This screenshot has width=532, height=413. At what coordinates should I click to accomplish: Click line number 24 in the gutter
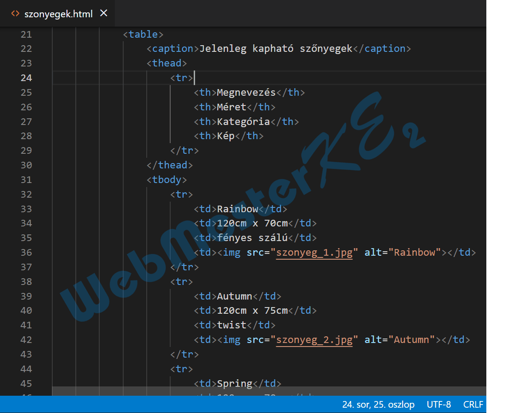[26, 78]
